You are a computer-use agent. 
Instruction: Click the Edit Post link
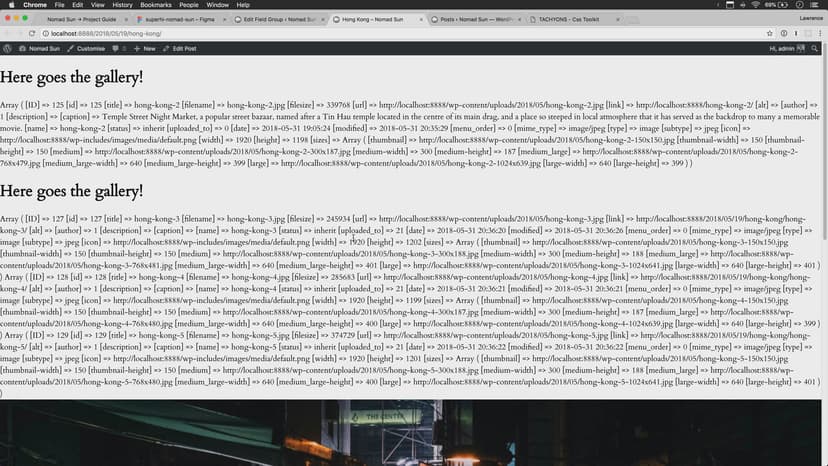[180, 48]
